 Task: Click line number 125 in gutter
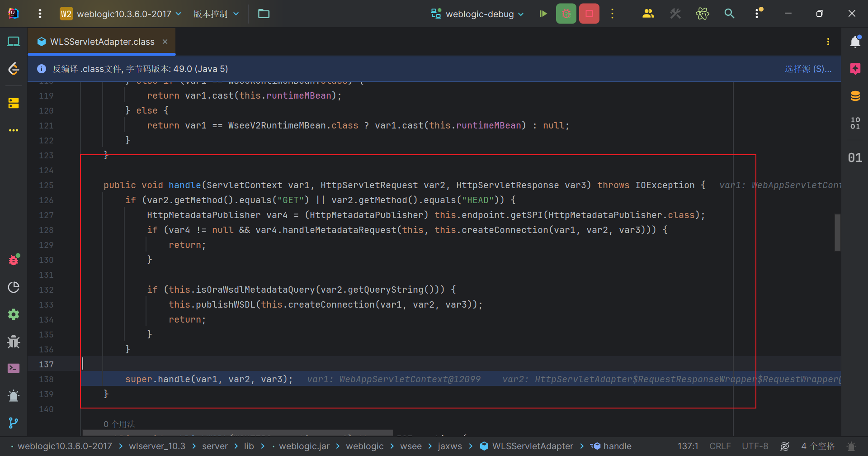pos(46,185)
